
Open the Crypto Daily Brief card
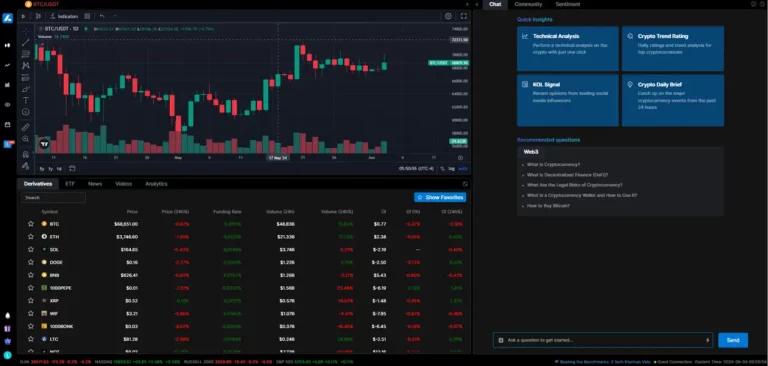click(x=673, y=100)
